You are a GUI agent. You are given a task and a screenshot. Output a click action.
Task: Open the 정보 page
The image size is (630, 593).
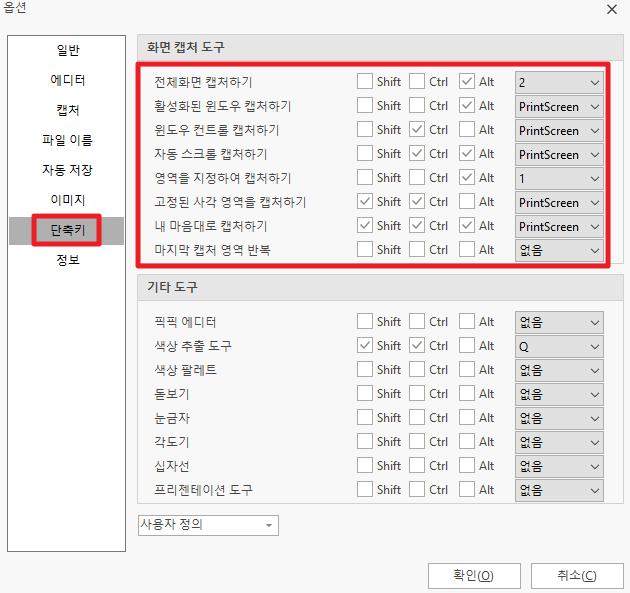click(68, 260)
